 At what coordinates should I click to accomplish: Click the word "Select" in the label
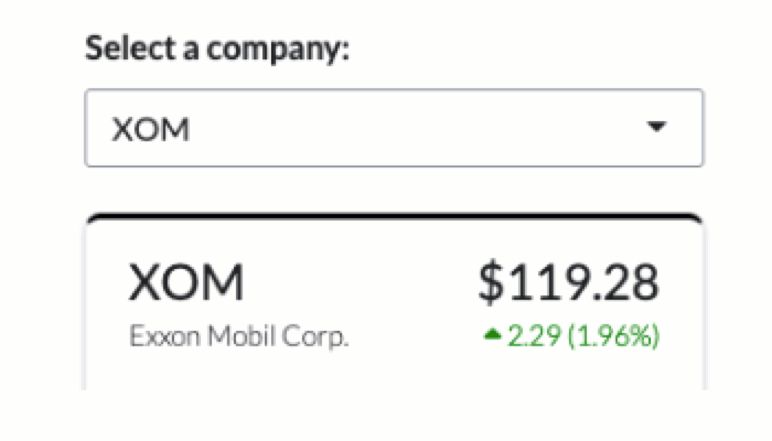pyautogui.click(x=130, y=48)
